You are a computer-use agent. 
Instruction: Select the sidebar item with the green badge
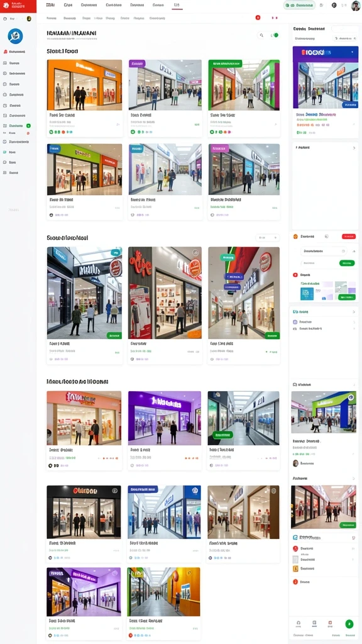point(16,126)
